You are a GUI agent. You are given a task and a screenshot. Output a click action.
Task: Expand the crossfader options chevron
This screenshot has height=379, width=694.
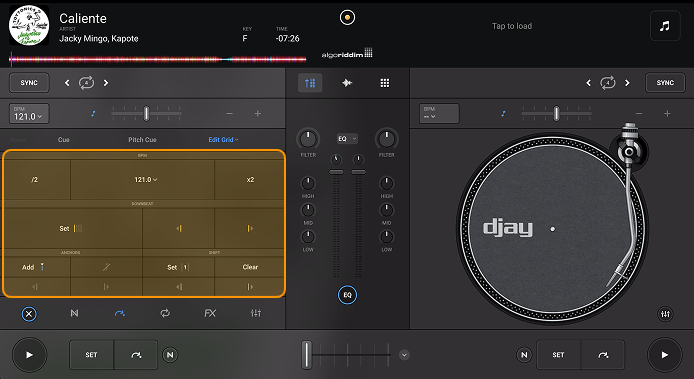pos(404,355)
